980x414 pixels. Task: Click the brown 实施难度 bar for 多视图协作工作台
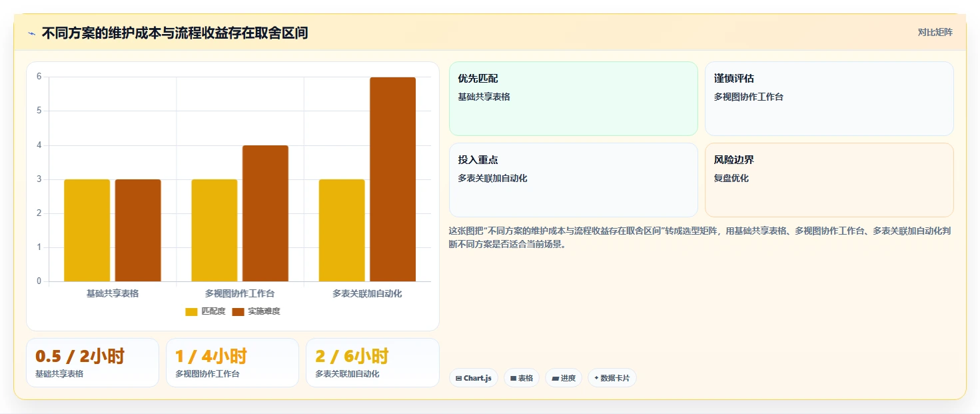[265, 213]
